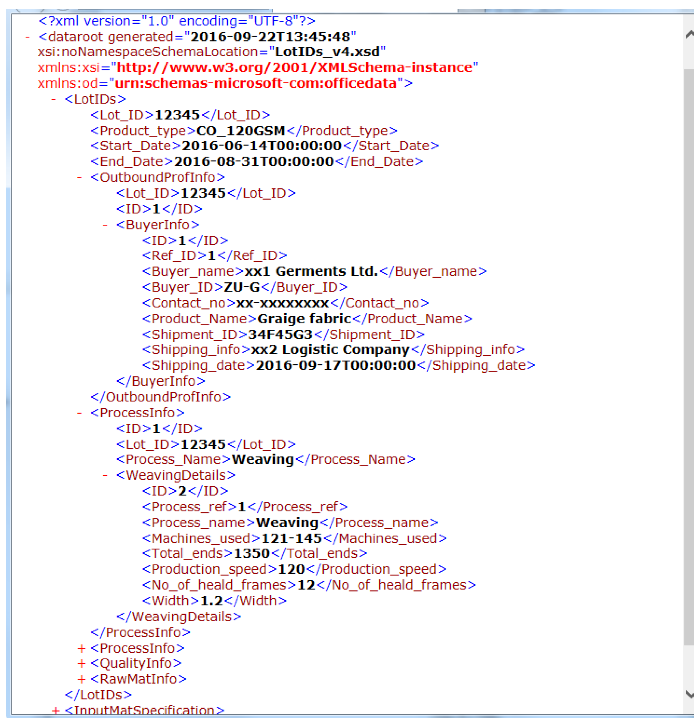Collapse the LotIDs node
The height and width of the screenshot is (728, 700).
click(53, 99)
